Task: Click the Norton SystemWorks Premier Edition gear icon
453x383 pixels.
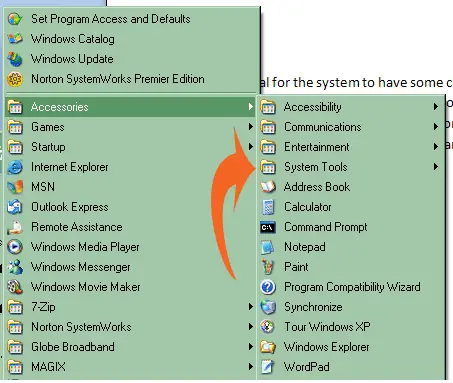Action: point(15,79)
